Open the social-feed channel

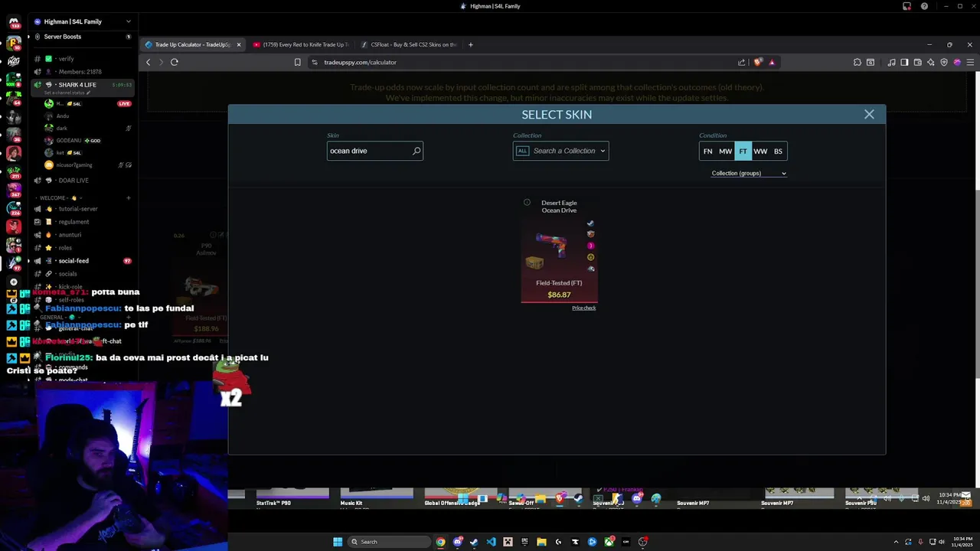click(x=83, y=261)
